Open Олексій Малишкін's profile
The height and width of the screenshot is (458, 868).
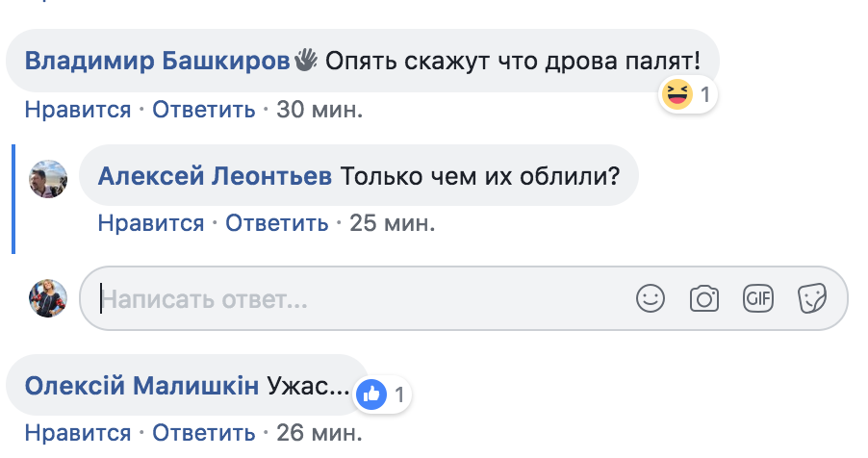tap(141, 387)
